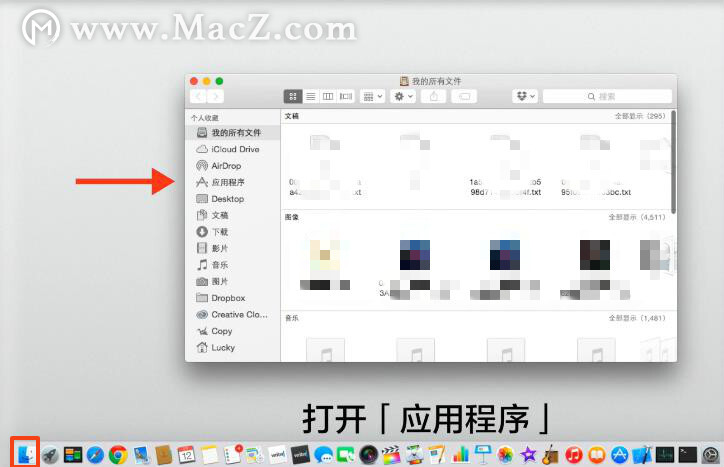Image resolution: width=724 pixels, height=467 pixels.
Task: Click the Finder window vertical scrollbar
Action: click(674, 162)
